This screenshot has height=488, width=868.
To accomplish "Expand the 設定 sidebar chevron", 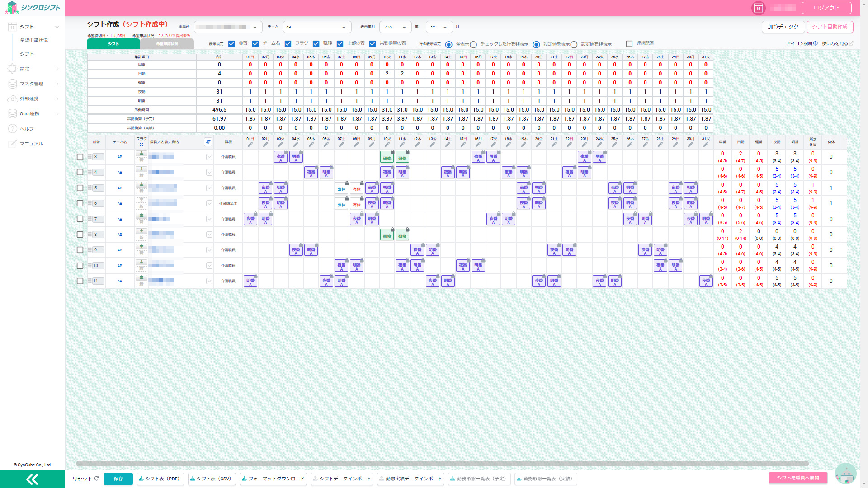I will [57, 69].
